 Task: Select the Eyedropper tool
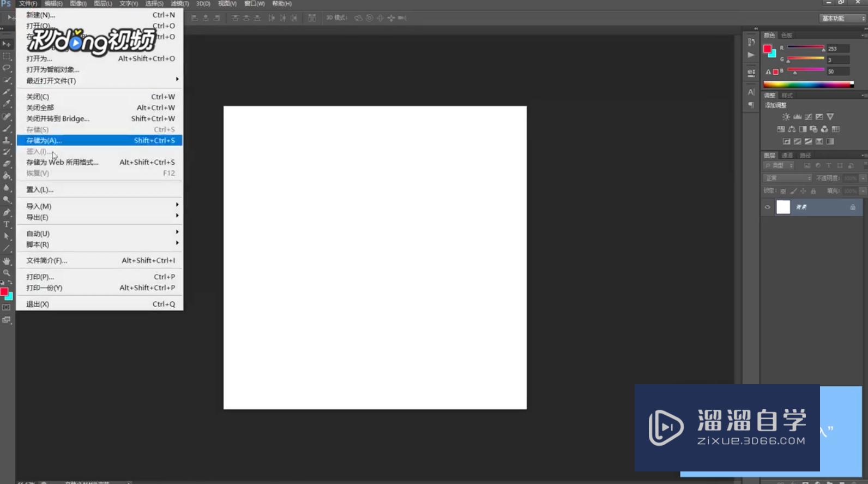coord(7,104)
